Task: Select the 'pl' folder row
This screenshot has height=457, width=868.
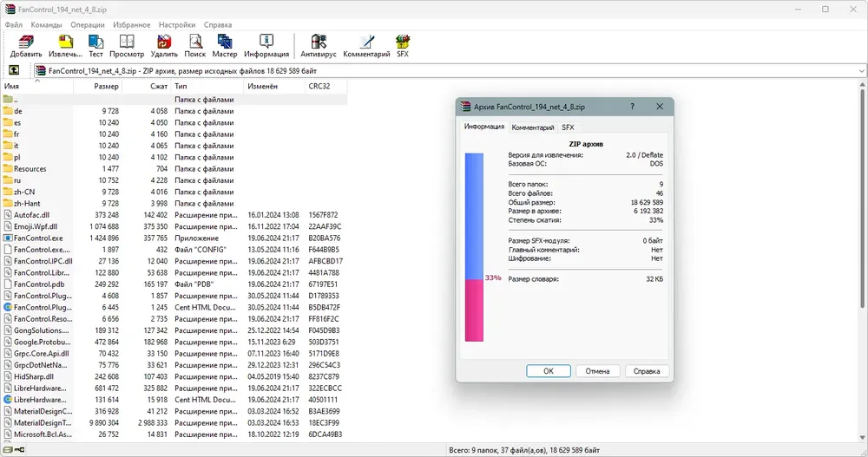Action: click(x=175, y=157)
